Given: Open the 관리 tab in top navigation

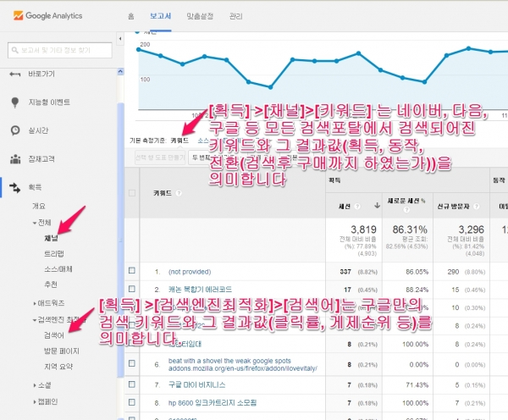Looking at the screenshot, I should (235, 15).
